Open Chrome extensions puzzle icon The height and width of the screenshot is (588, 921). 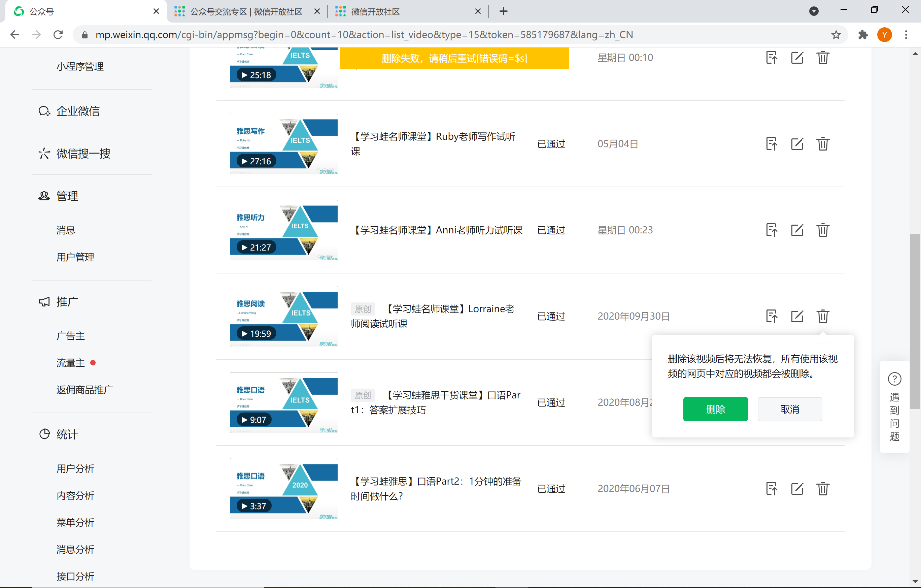pos(862,35)
